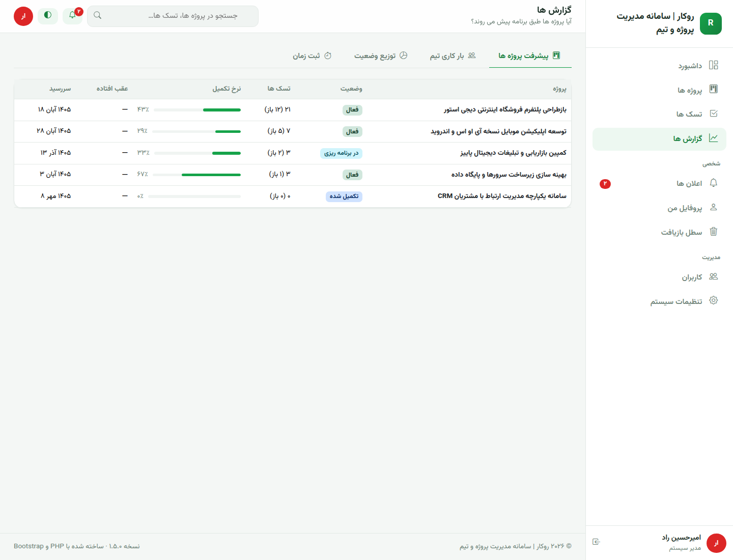Click the در برنامه ریزی status badge
The height and width of the screenshot is (560, 733).
click(x=341, y=153)
